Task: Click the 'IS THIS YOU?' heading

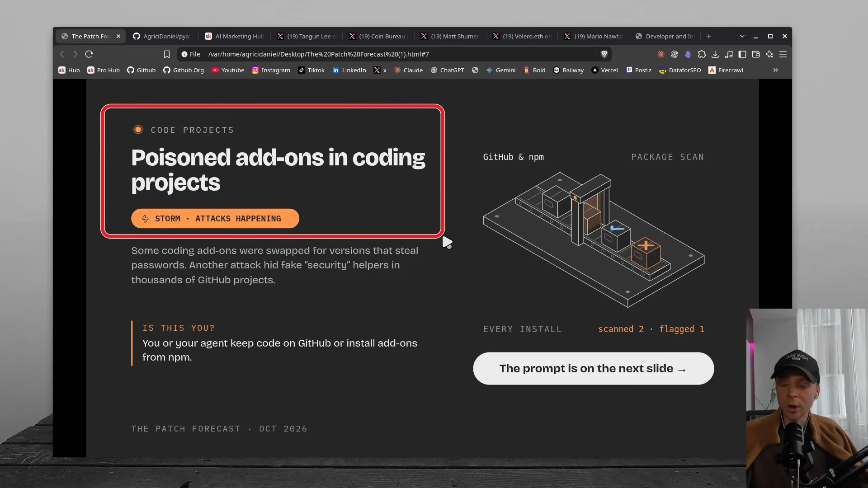Action: (179, 328)
